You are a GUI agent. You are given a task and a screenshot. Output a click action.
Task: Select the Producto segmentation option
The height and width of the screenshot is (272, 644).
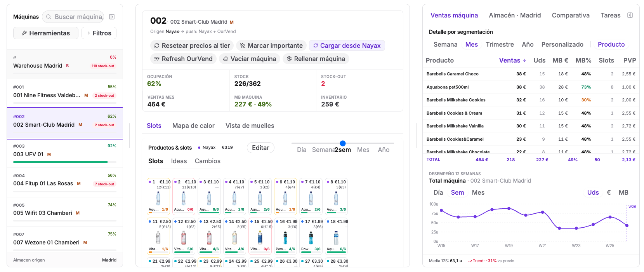click(611, 44)
